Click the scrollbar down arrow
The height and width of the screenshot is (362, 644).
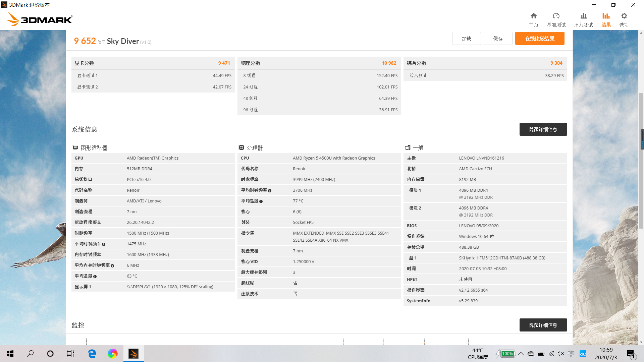click(x=641, y=342)
